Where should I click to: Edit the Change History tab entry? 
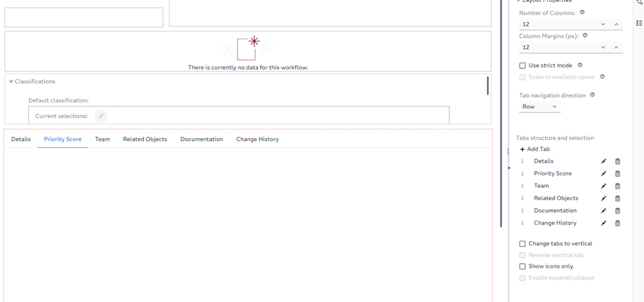[603, 223]
